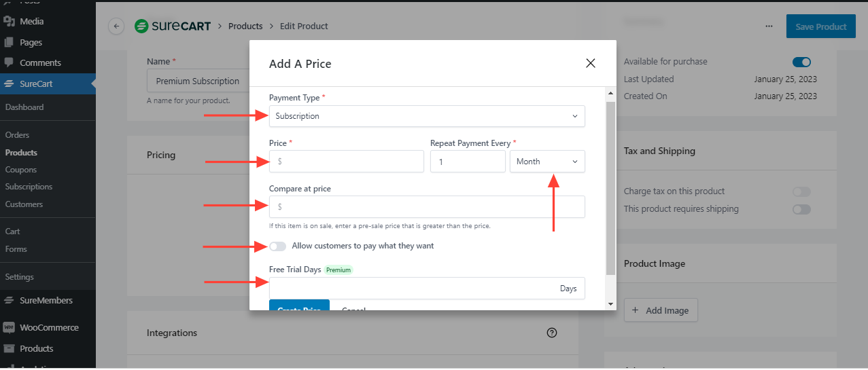Toggle This product requires shipping
The width and height of the screenshot is (868, 370).
[801, 209]
